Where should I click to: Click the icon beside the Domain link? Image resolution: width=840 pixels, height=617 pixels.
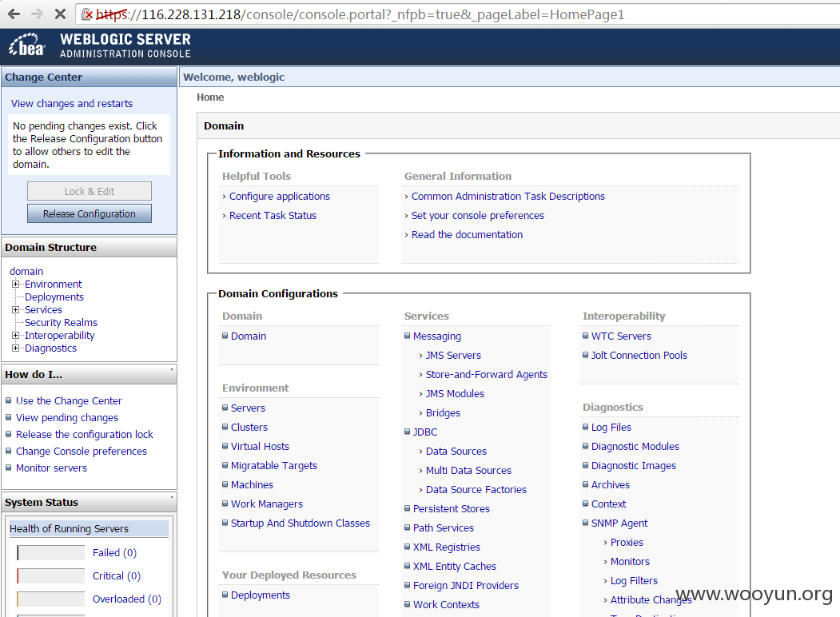tap(225, 336)
